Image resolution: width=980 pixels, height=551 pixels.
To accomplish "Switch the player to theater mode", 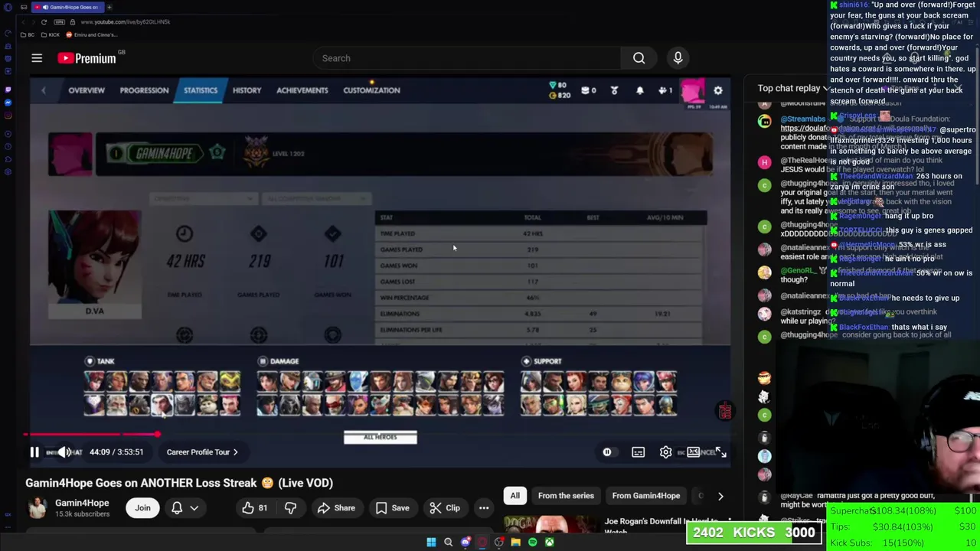I will tap(694, 452).
